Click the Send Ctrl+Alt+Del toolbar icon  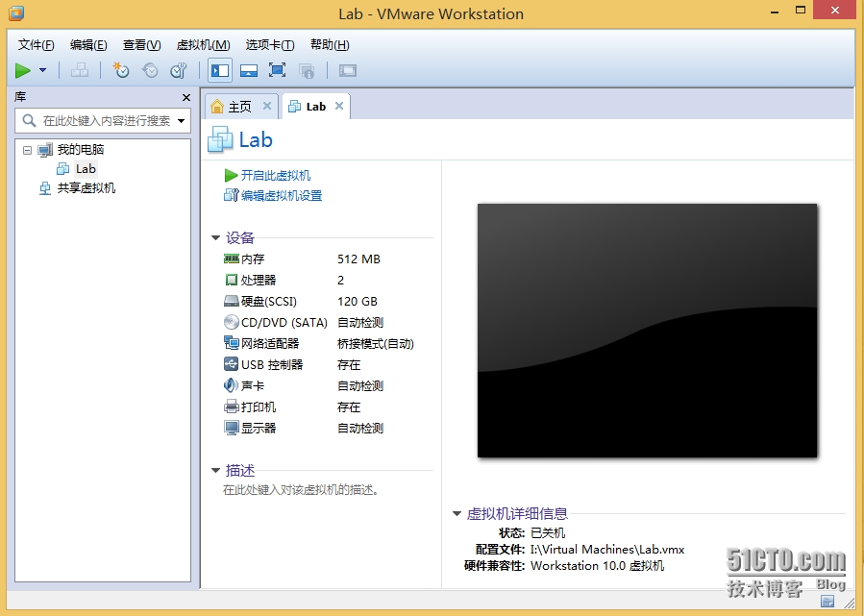tap(80, 70)
